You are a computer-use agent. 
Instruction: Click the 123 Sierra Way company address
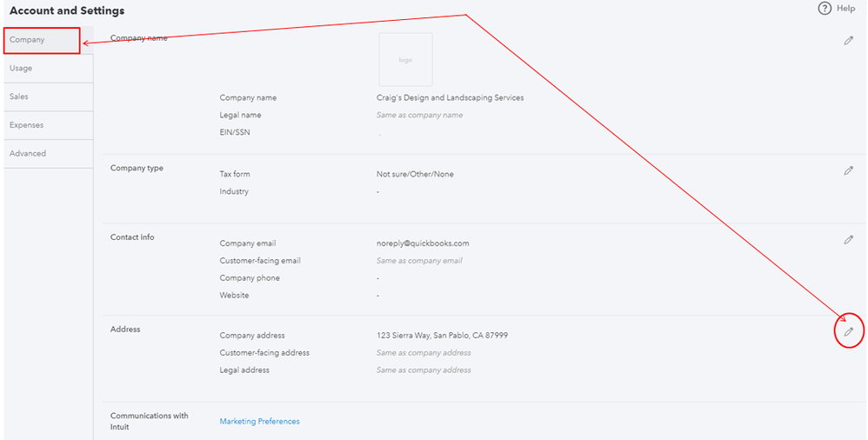pos(443,336)
